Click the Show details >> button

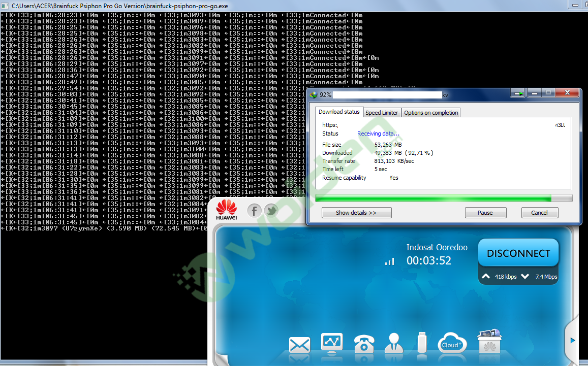[x=356, y=212]
